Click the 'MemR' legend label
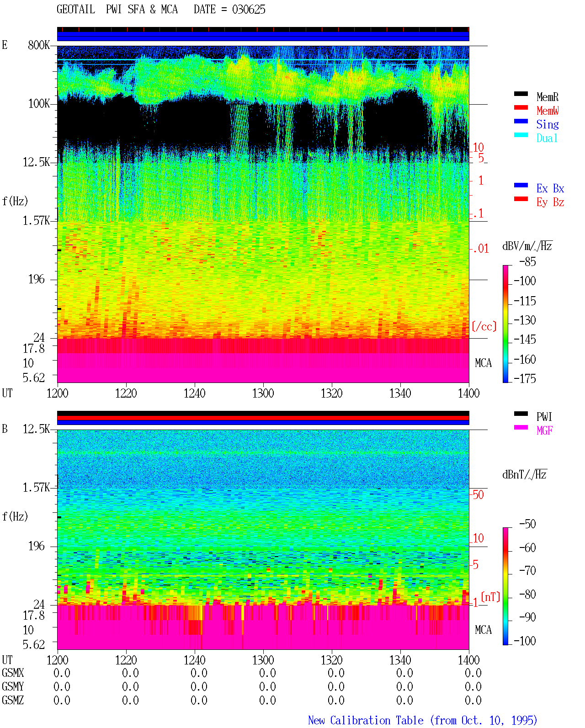585x728 pixels. (x=548, y=97)
